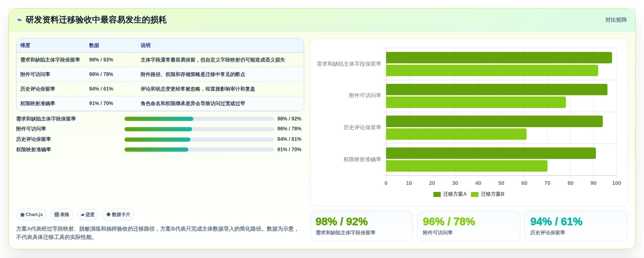The height and width of the screenshot is (258, 644).
Task: Click the light green bar for 权限映射准确率
Action: point(467,166)
